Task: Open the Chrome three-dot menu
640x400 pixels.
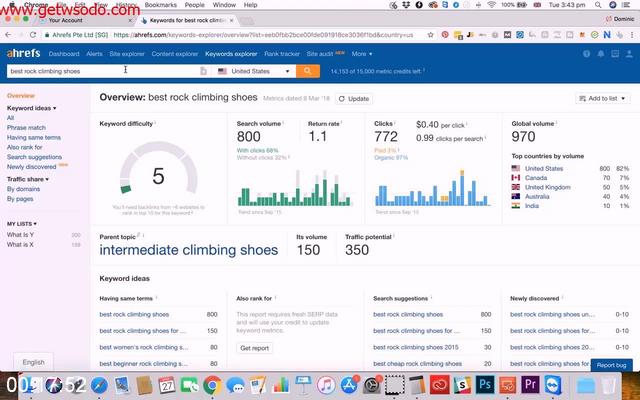Action: tap(632, 35)
